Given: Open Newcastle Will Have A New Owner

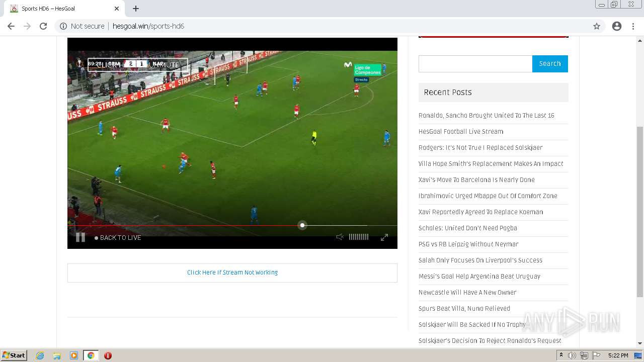Looking at the screenshot, I should coord(467,293).
